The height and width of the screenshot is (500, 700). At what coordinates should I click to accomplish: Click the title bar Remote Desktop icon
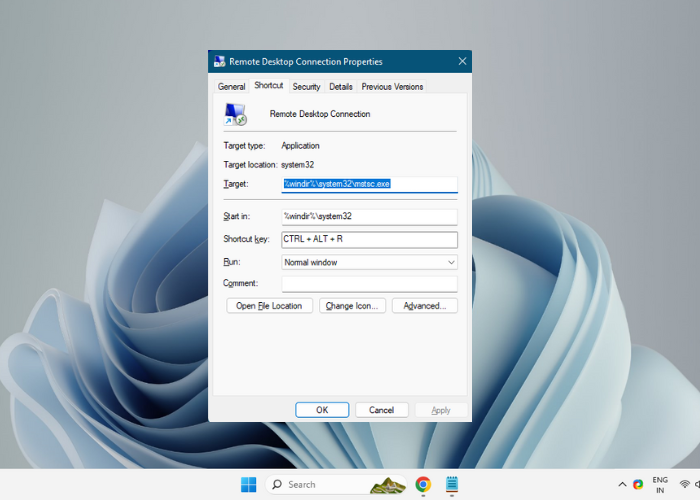[220, 62]
